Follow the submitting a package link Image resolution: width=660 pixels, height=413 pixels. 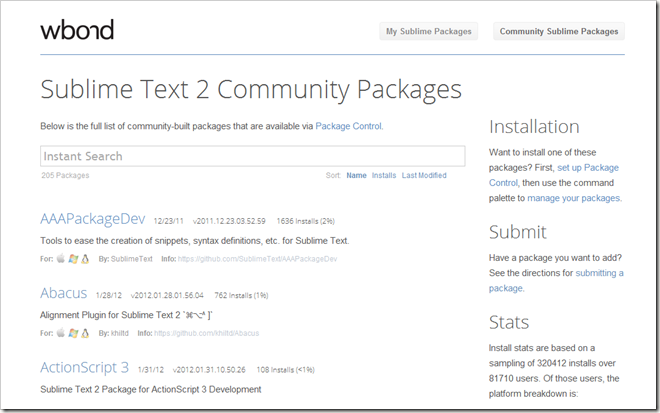tap(556, 280)
